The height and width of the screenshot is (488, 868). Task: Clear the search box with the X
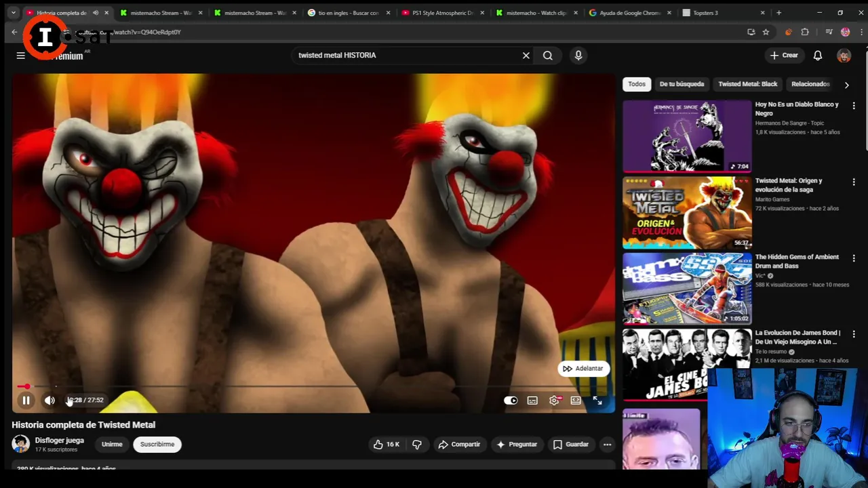click(x=526, y=56)
